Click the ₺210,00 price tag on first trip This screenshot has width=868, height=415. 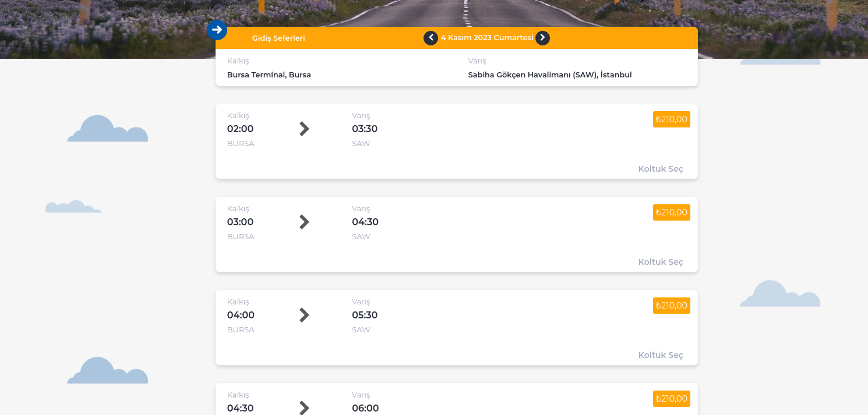click(671, 119)
